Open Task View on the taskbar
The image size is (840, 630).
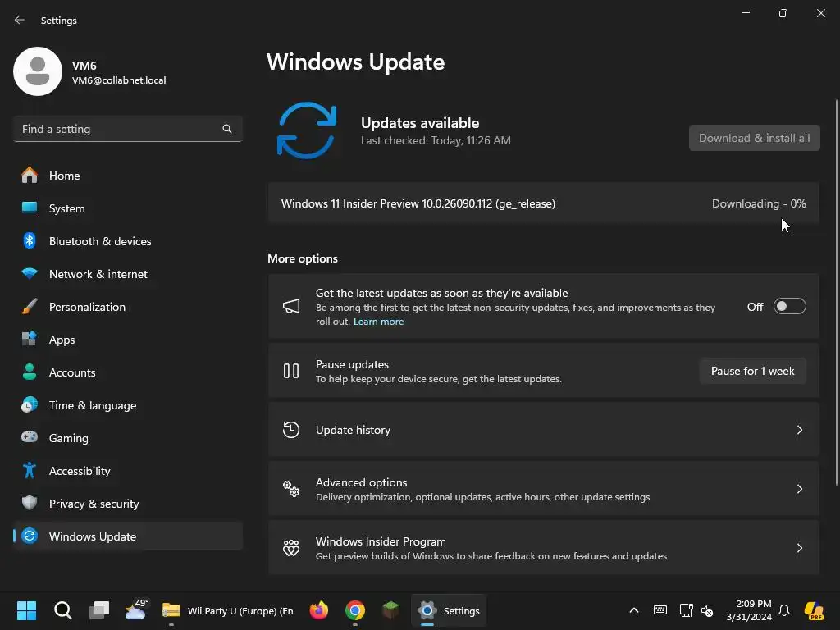99,610
